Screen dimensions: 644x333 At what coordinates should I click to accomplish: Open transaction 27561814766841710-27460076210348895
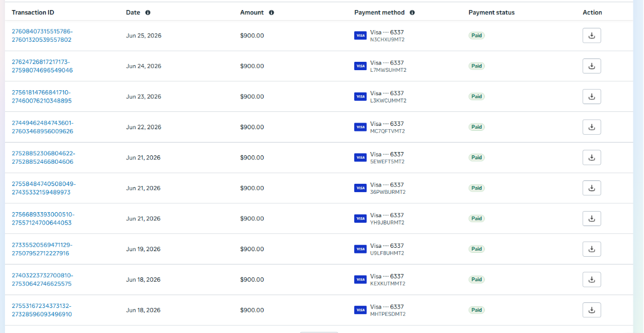pos(42,96)
